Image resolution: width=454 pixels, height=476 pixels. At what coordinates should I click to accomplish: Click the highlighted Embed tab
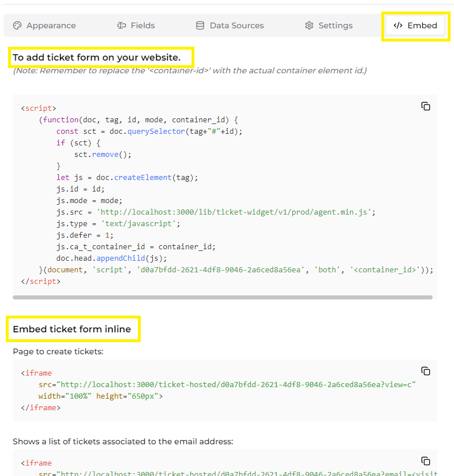pyautogui.click(x=415, y=25)
